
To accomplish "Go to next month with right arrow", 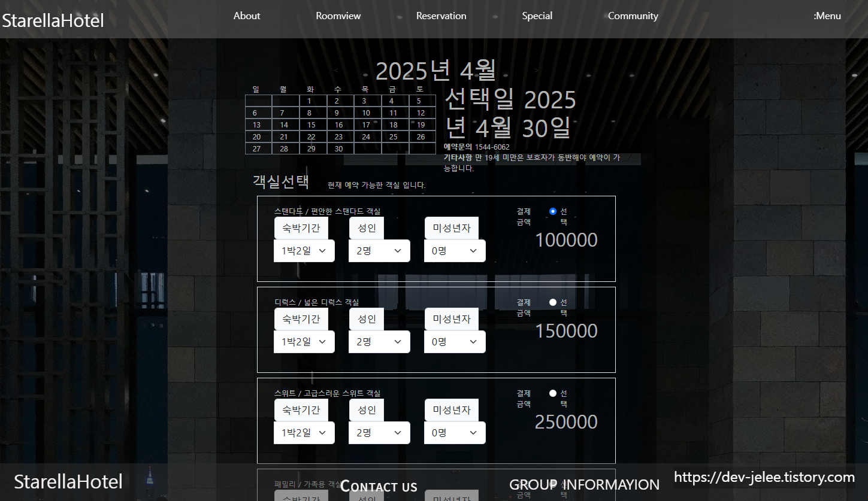I will (536, 71).
